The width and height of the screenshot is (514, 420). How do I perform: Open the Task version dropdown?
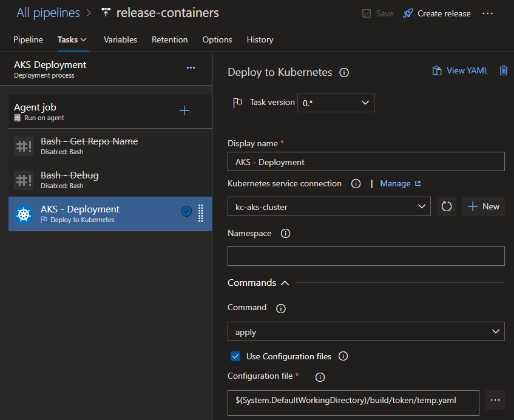point(336,103)
